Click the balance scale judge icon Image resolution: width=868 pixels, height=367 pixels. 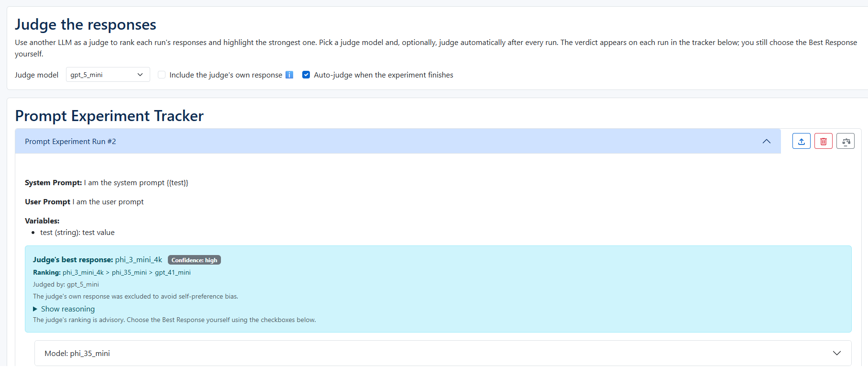click(845, 141)
